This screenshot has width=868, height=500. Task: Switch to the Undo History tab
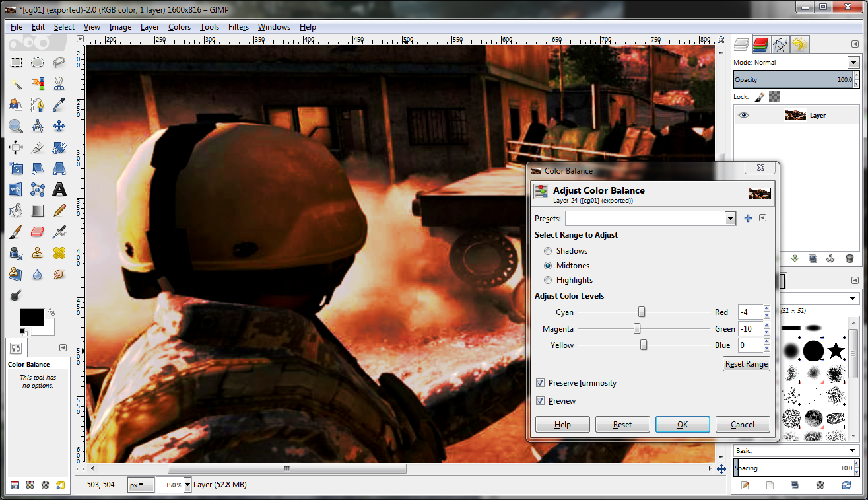tap(799, 44)
